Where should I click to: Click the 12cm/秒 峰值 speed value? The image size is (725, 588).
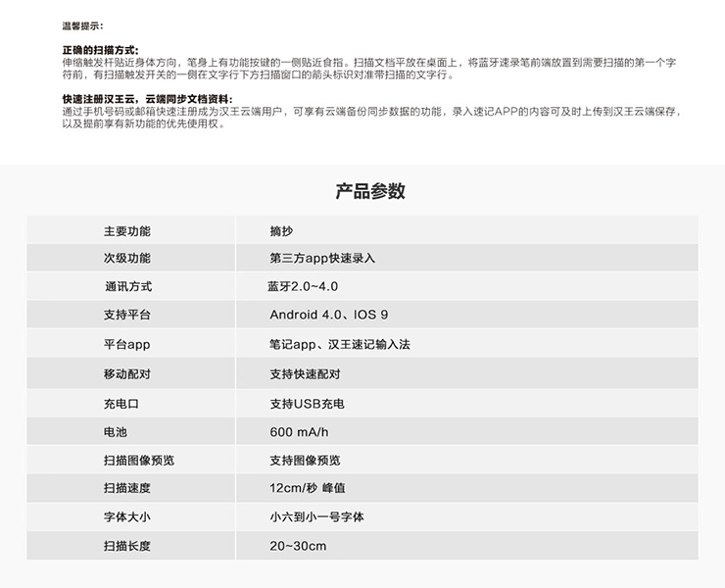(x=308, y=488)
